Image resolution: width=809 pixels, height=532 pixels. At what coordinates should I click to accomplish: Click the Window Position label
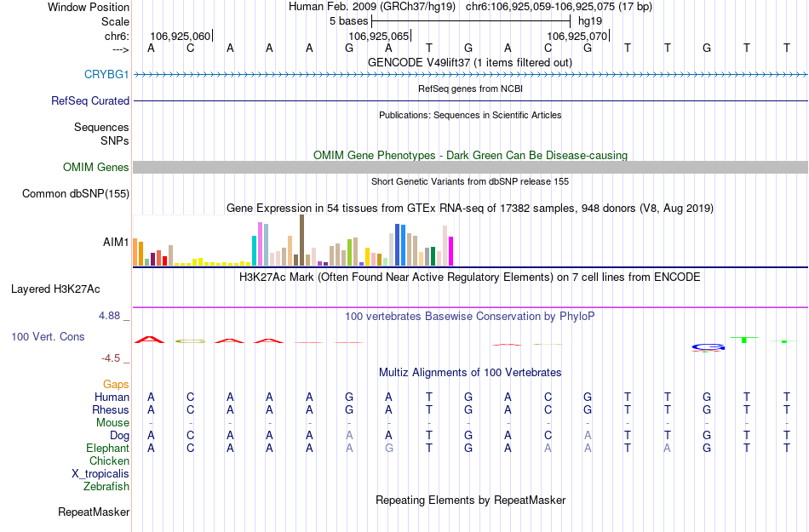click(89, 7)
